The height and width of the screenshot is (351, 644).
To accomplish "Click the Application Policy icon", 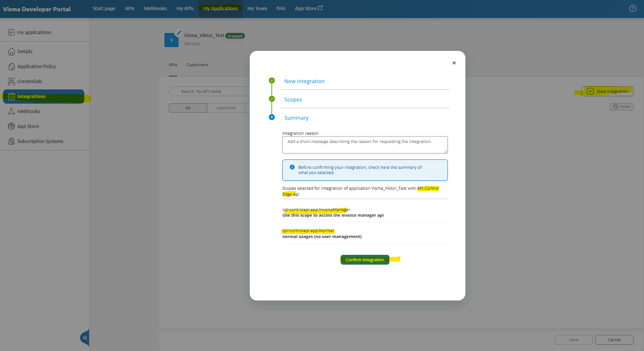I will click(x=11, y=67).
